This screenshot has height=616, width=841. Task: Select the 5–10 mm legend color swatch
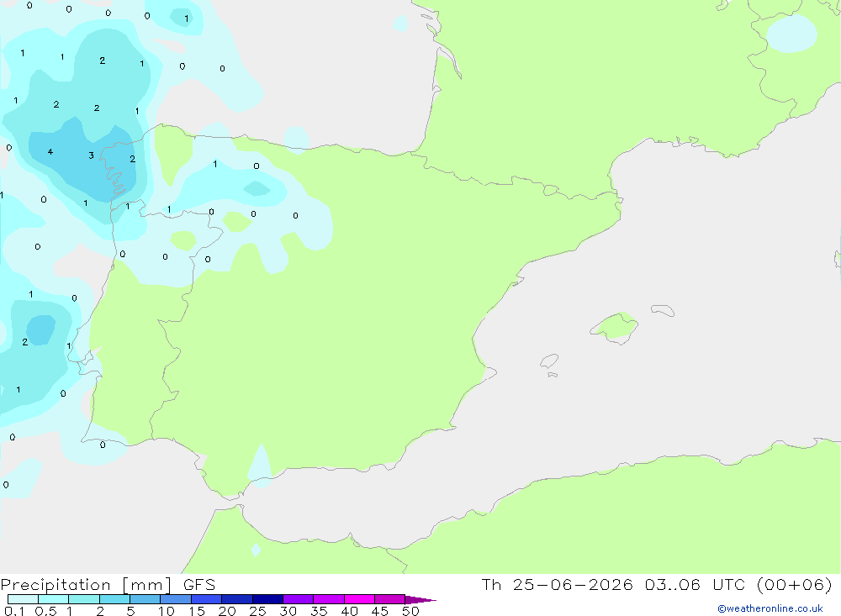click(145, 599)
